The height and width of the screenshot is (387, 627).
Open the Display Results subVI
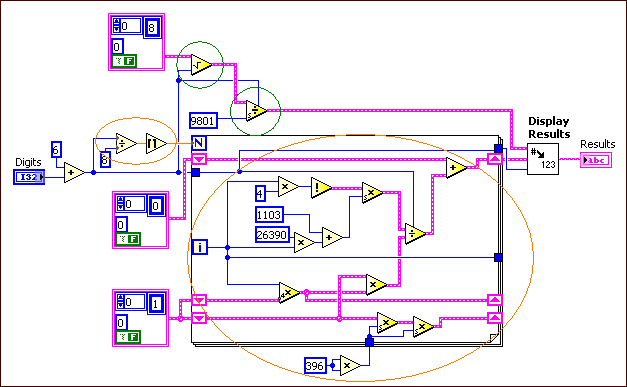pos(543,159)
